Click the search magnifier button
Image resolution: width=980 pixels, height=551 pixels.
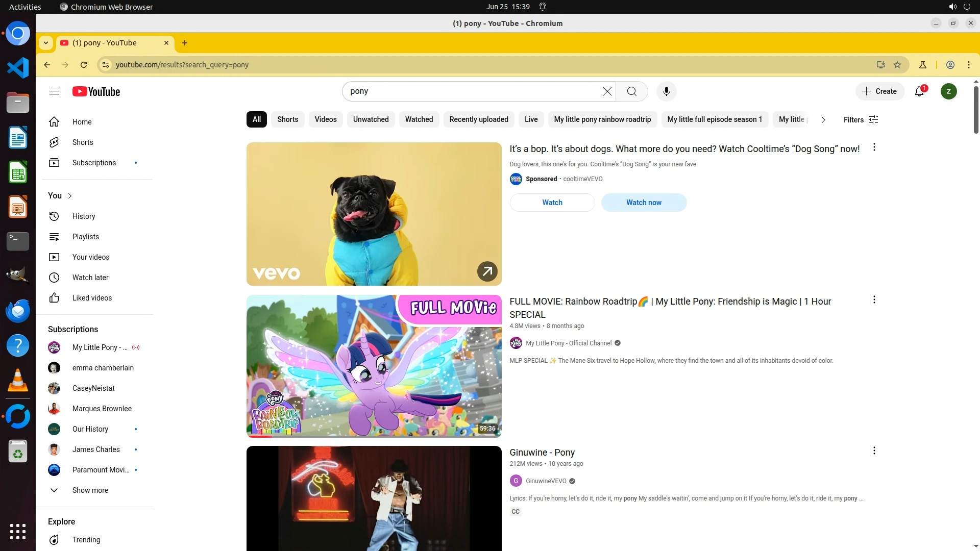click(631, 91)
